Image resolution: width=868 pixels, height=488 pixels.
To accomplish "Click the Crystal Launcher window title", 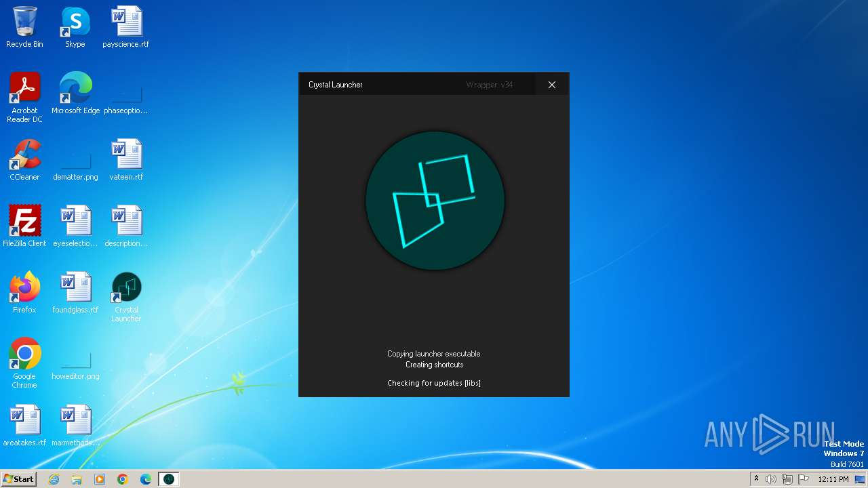I will [336, 85].
